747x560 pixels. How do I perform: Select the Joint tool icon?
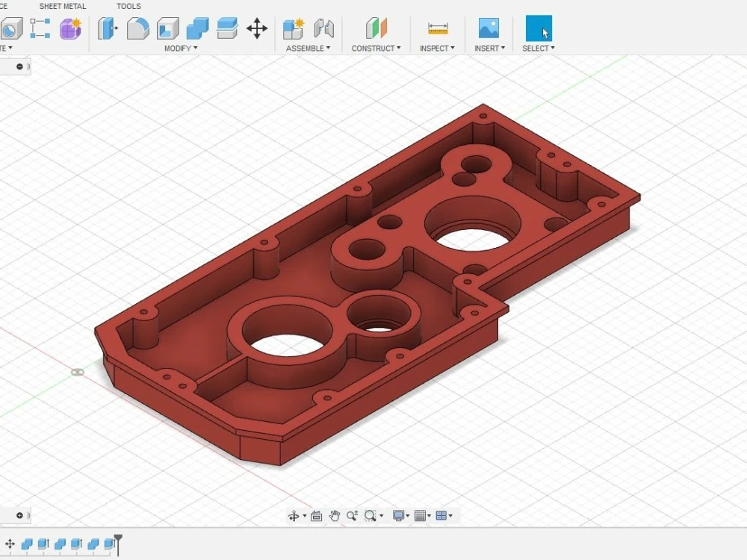pyautogui.click(x=324, y=28)
